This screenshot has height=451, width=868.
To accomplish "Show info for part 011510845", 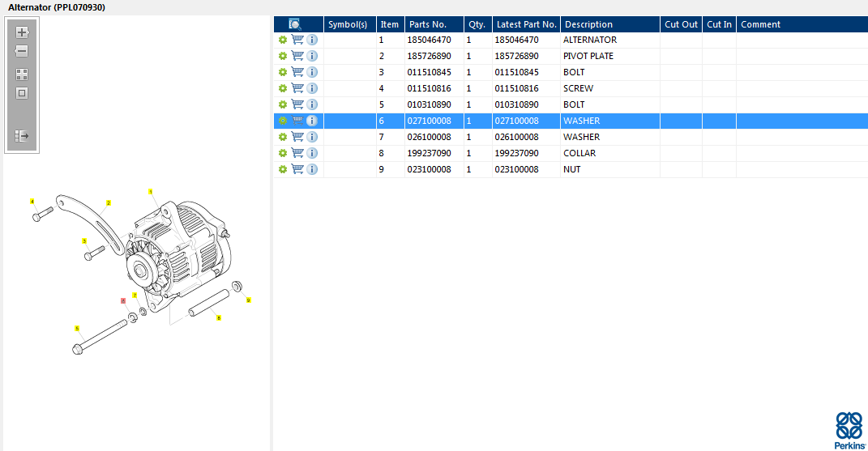I will [x=312, y=72].
